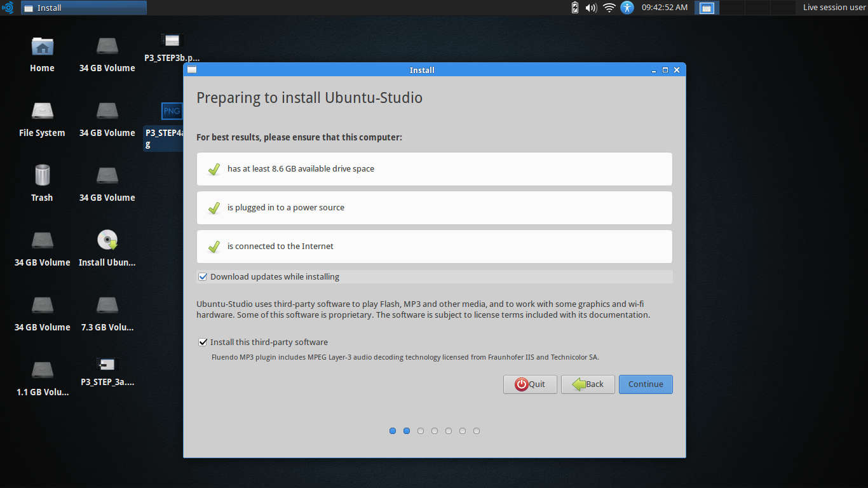This screenshot has height=488, width=868.
Task: Open the Home folder desktop icon
Action: click(x=42, y=47)
